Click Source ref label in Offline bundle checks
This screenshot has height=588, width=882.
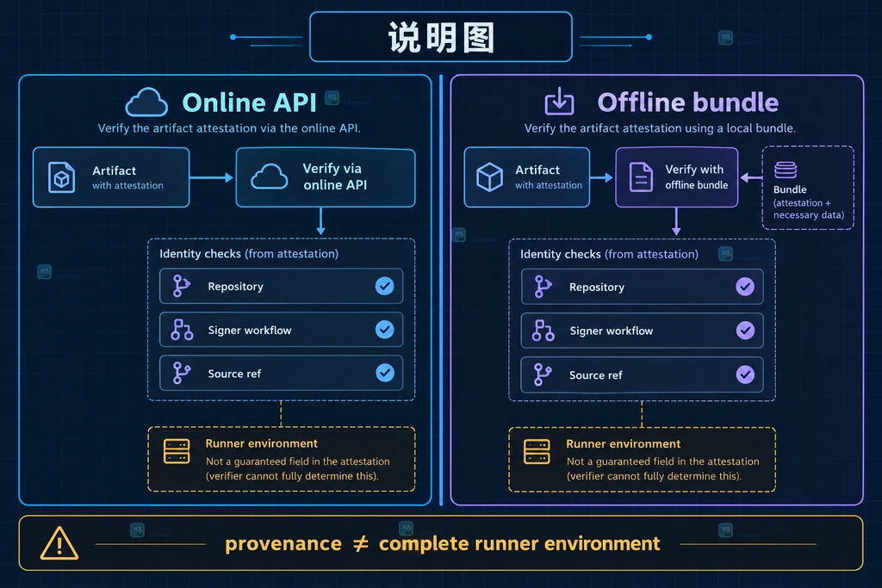click(x=596, y=375)
